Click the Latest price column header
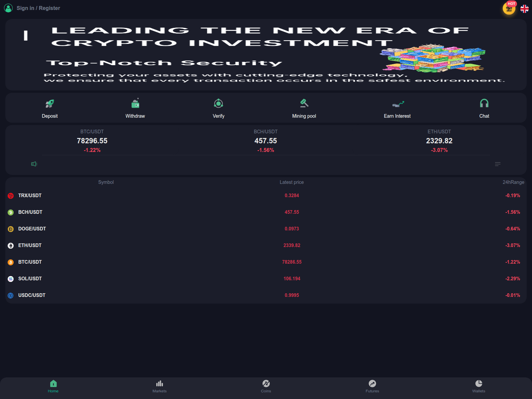 tap(292, 182)
